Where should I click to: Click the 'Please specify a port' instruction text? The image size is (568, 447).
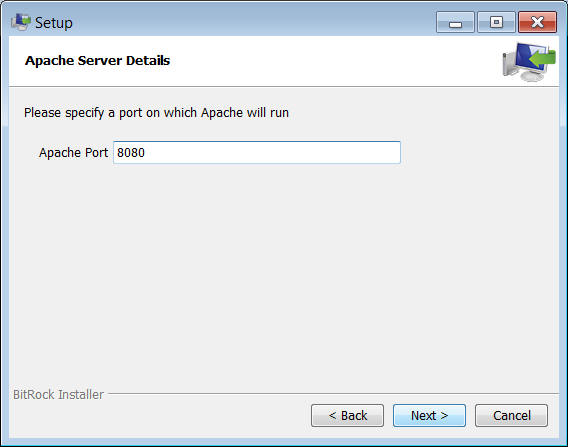tap(156, 113)
